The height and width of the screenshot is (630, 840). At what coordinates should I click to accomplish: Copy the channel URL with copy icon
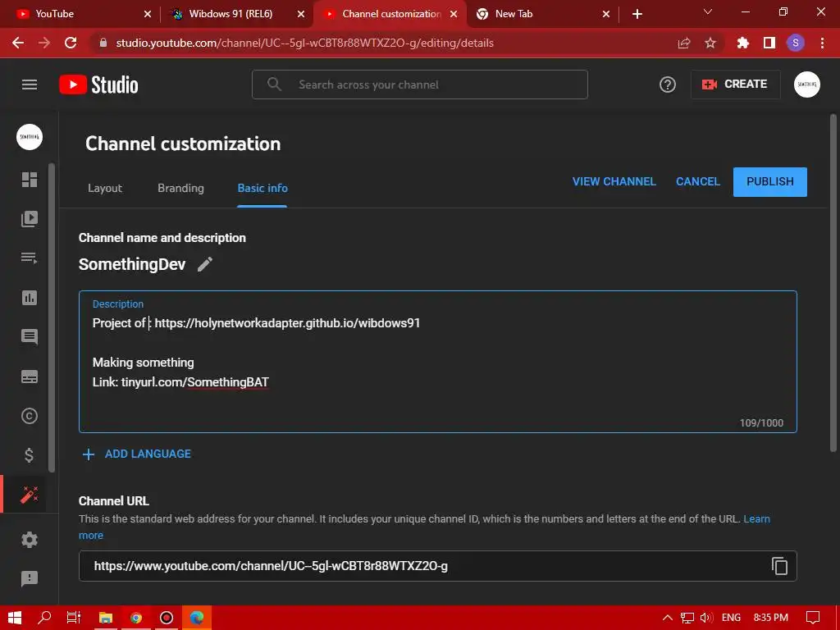(779, 566)
